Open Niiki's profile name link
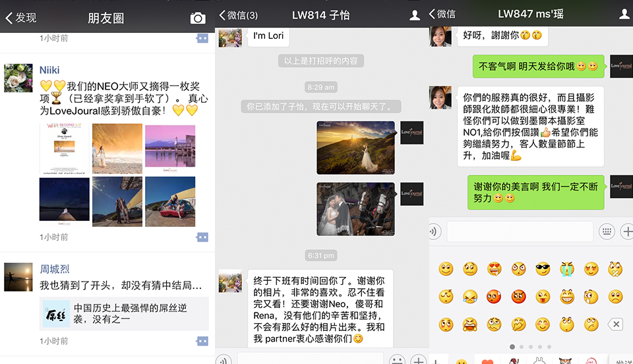The width and height of the screenshot is (633, 364). pos(50,69)
